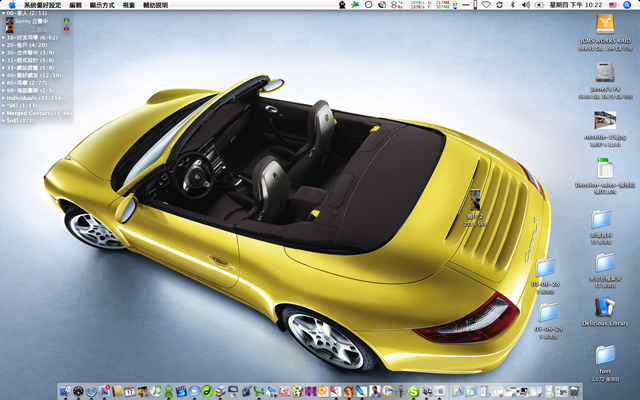Image resolution: width=640 pixels, height=400 pixels.
Task: Open iCal calendar icon showing 17
Action: (130, 391)
